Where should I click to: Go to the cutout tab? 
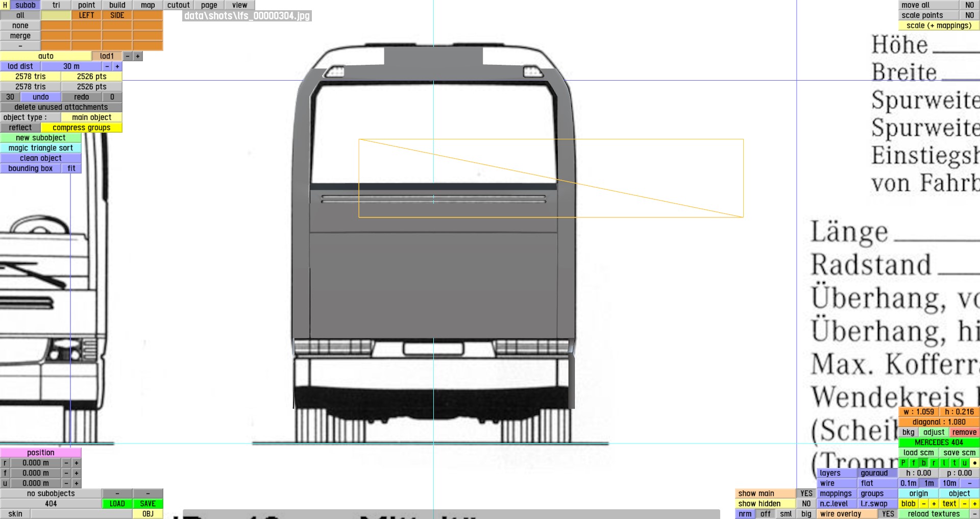(179, 5)
